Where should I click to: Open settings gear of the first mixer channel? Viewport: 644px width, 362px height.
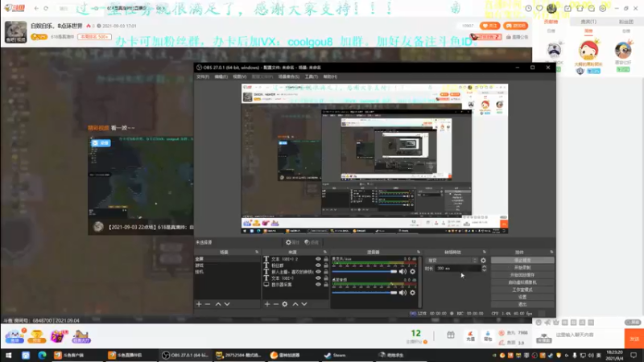coord(413,271)
